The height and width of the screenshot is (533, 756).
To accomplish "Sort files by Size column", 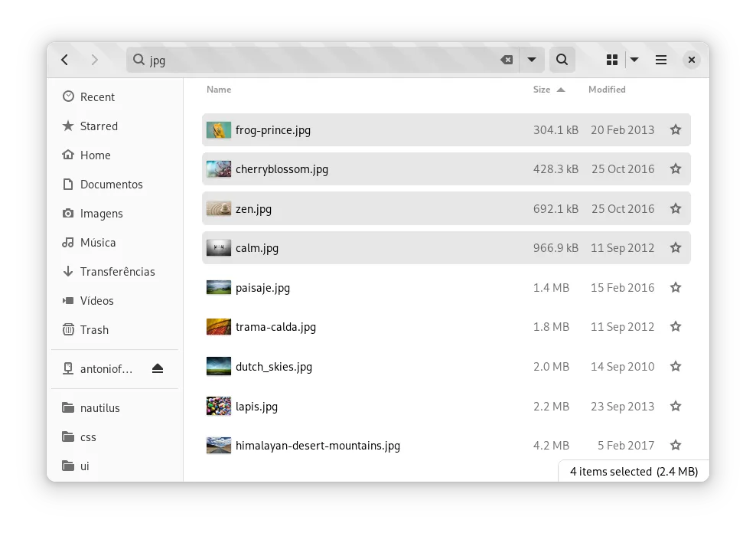I will [x=542, y=90].
